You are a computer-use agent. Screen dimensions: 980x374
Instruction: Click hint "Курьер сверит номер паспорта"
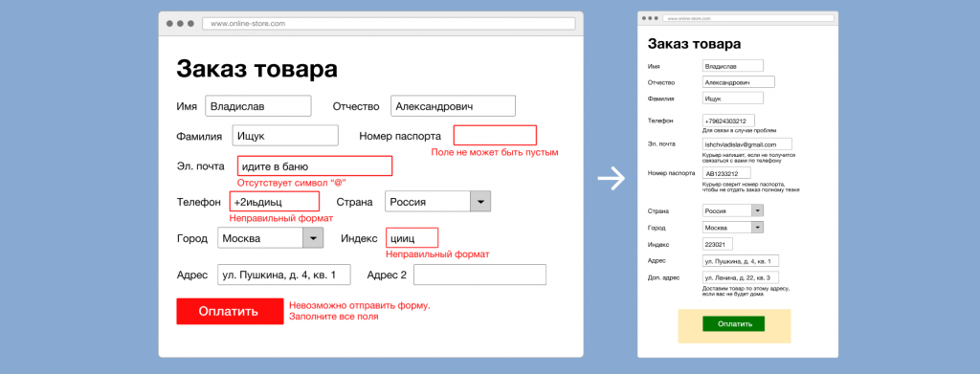742,184
